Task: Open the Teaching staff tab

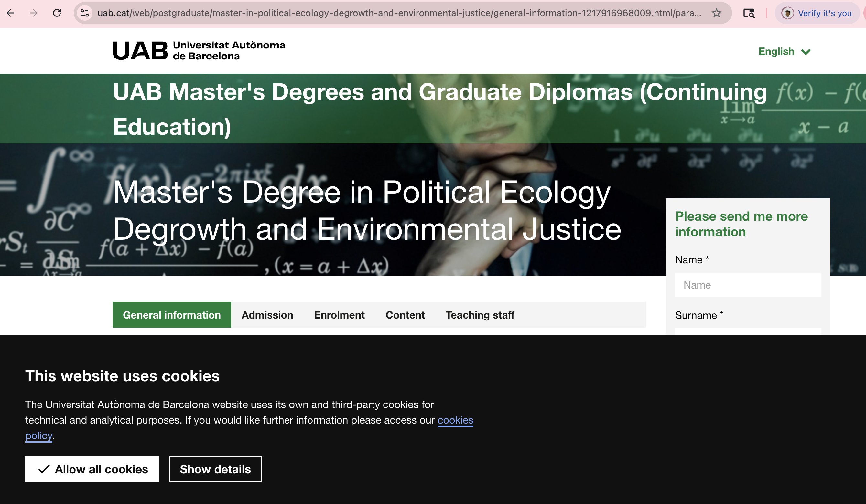Action: pyautogui.click(x=480, y=314)
